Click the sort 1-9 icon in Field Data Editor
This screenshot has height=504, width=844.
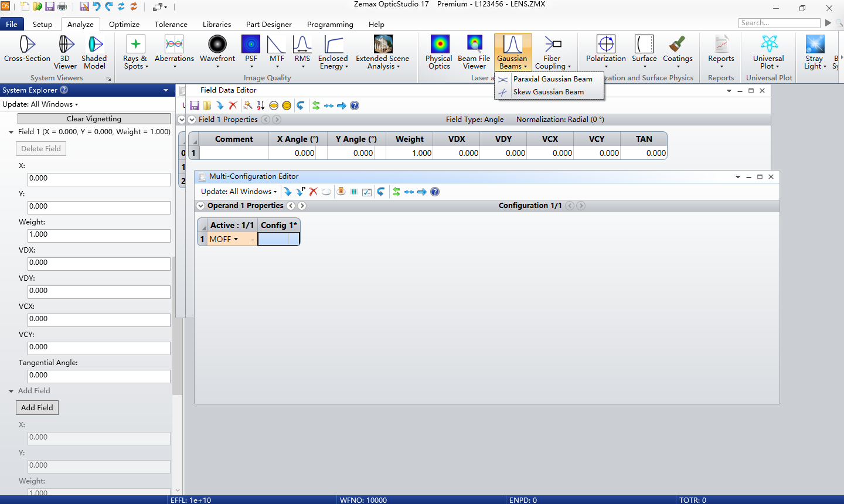click(261, 105)
